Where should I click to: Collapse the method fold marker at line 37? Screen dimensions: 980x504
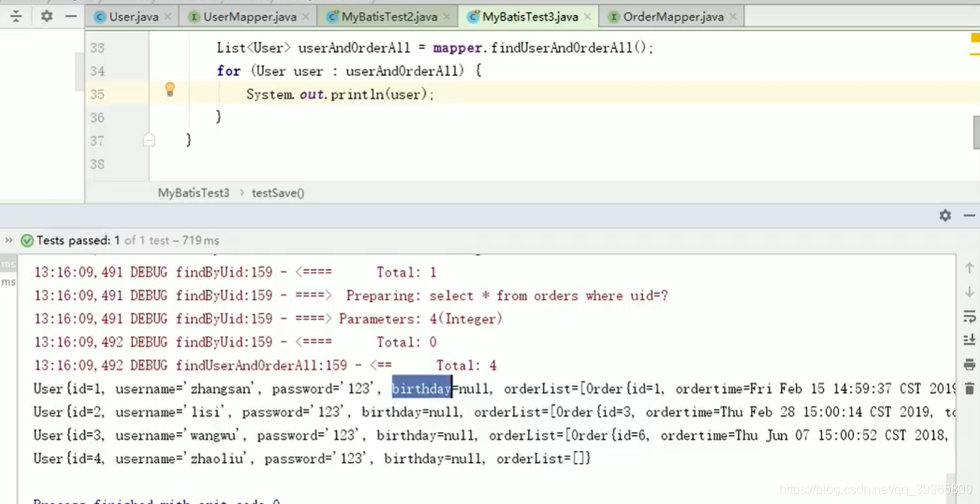click(148, 140)
